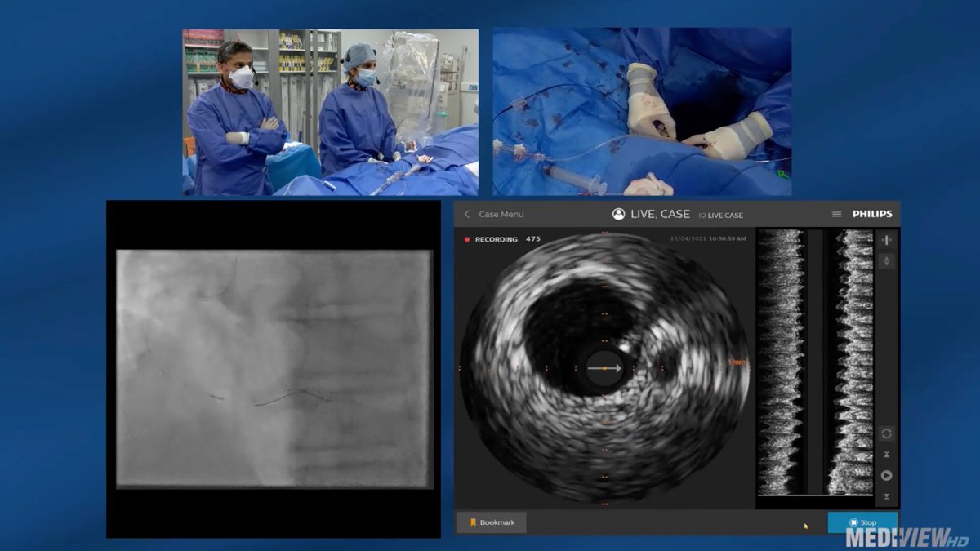Click the patient icon beside LIVE, CASE
The width and height of the screenshot is (980, 551).
coord(617,214)
